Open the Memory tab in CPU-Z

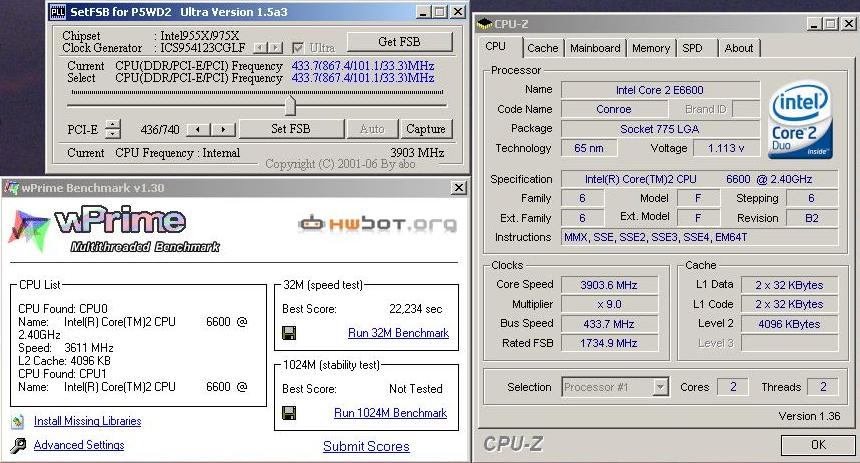click(651, 48)
